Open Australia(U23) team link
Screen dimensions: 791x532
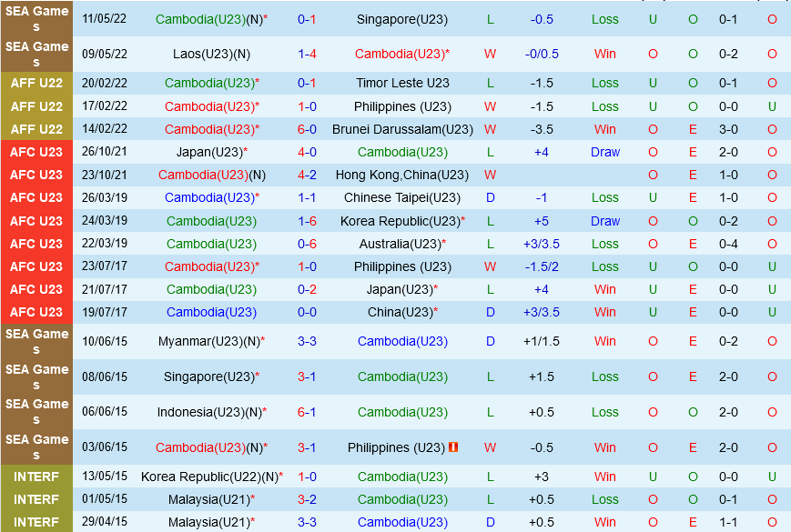(x=400, y=244)
